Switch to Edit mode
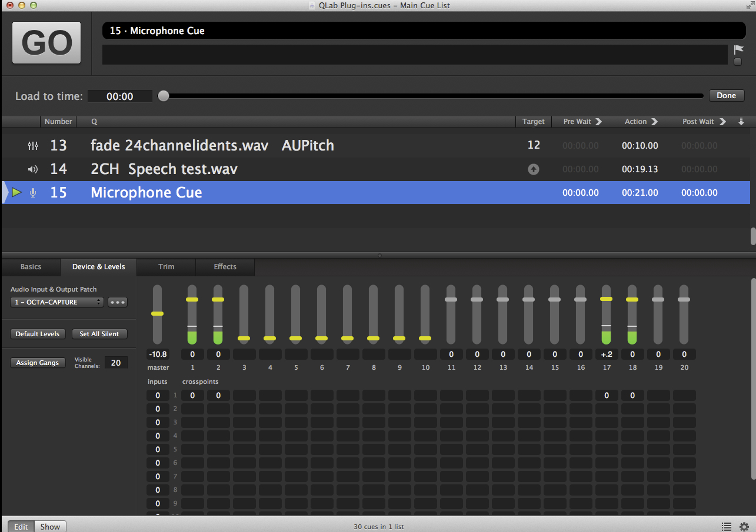Screen dimensions: 756x532 (x=21, y=527)
